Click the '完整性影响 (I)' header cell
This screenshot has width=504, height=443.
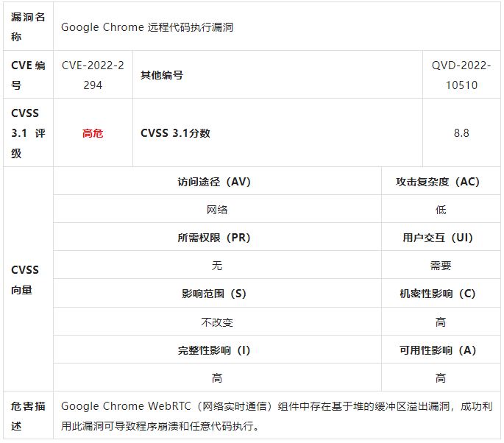(x=217, y=350)
